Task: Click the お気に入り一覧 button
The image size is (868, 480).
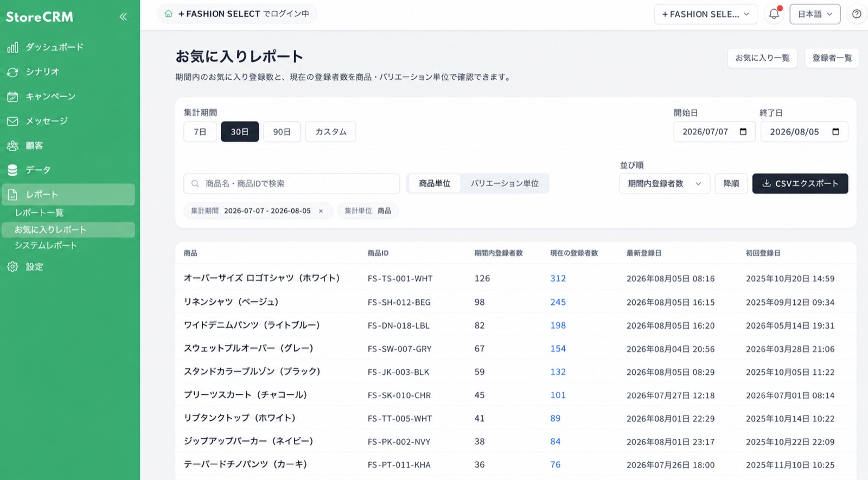Action: (762, 58)
